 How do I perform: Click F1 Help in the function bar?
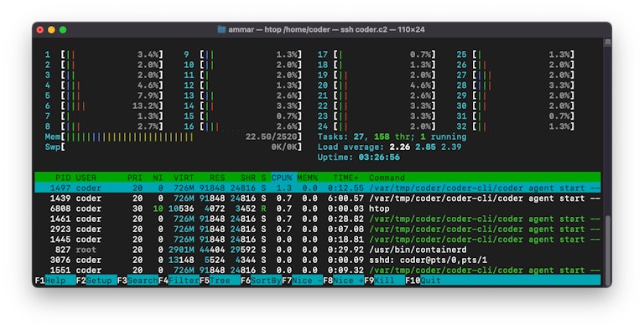tap(55, 281)
